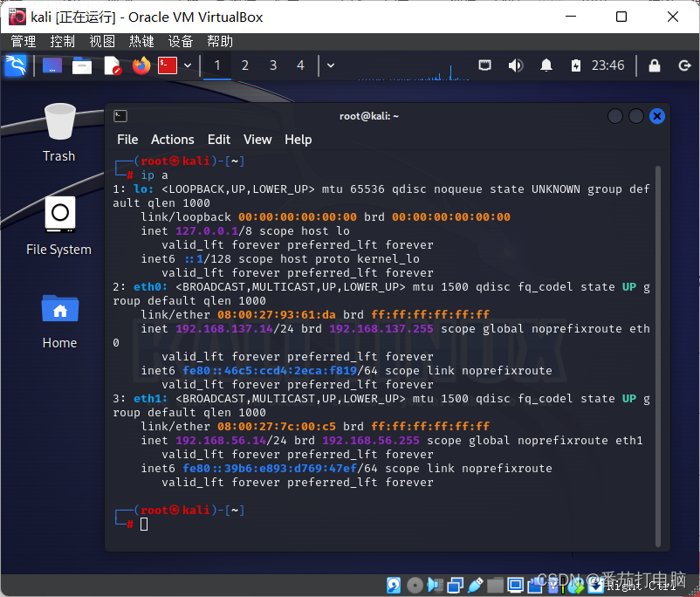Open the Kali applications menu icon

16,65
